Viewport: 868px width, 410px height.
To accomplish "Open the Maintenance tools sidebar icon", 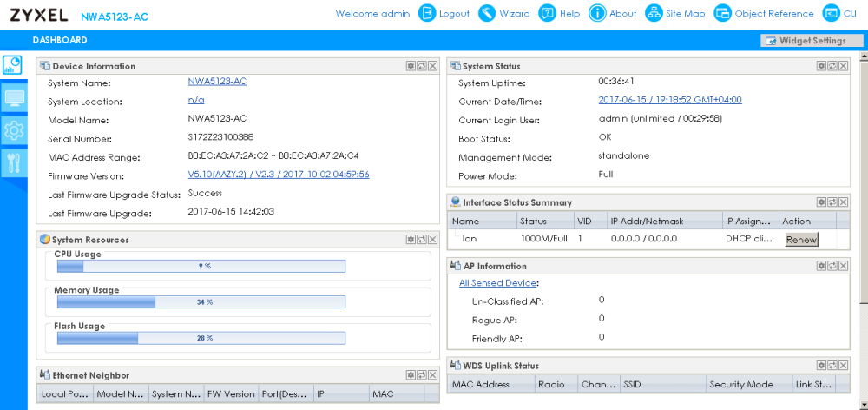I will (13, 163).
